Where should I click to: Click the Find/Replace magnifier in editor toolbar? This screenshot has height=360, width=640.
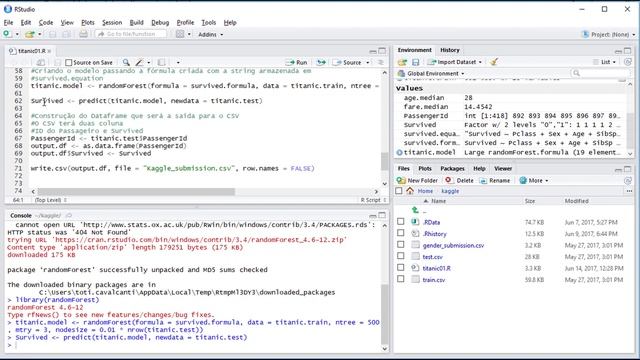(126, 62)
